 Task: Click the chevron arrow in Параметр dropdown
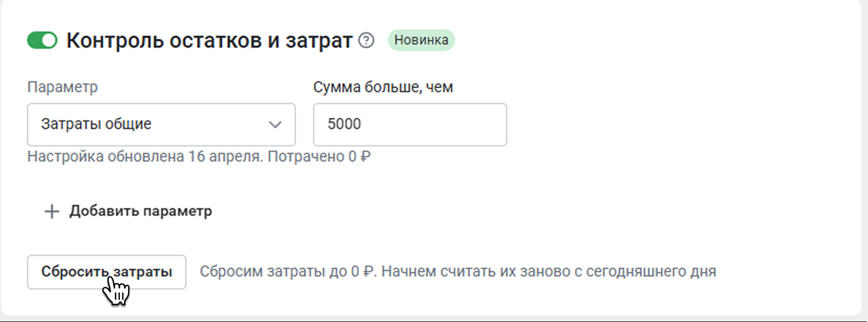click(275, 125)
